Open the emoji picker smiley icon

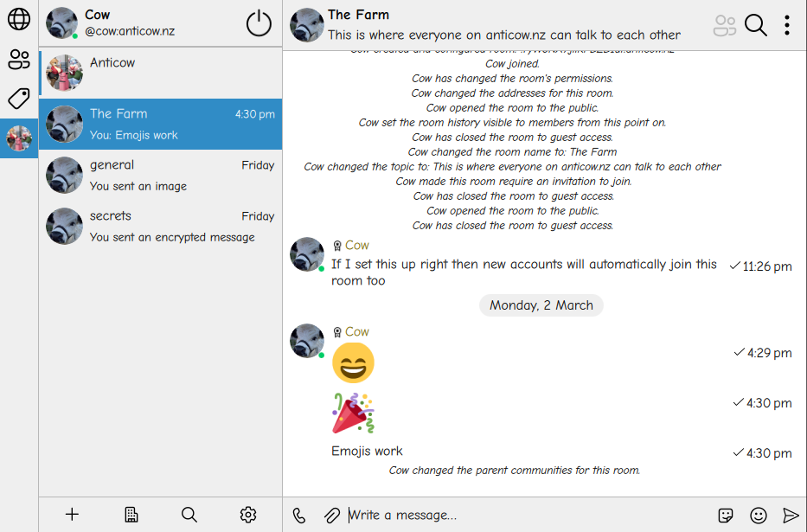[758, 515]
